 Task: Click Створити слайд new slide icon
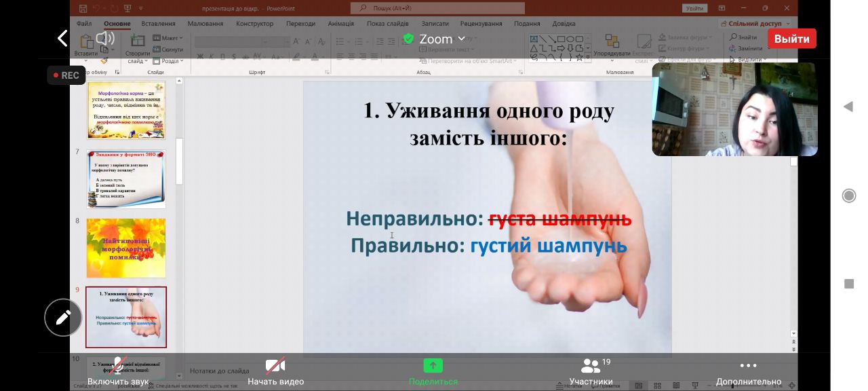(x=138, y=41)
